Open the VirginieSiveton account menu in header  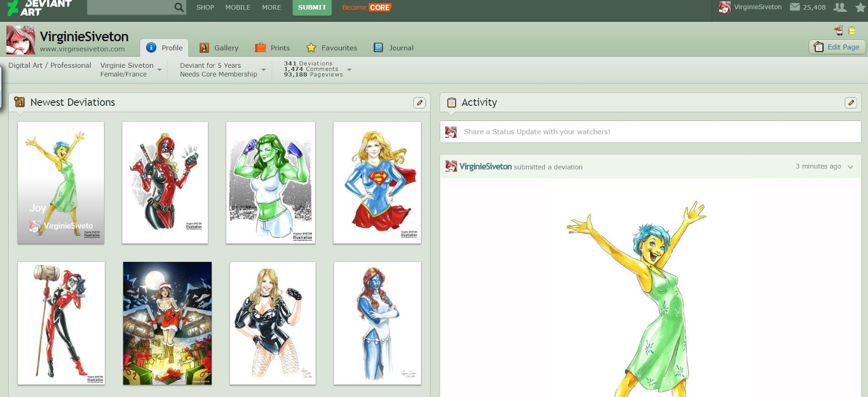pos(750,7)
